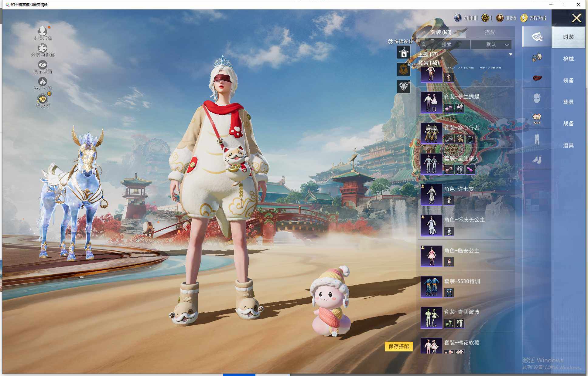Expand the 主题 (57) section arrow
Image resolution: width=588 pixels, height=376 pixels.
tap(511, 55)
